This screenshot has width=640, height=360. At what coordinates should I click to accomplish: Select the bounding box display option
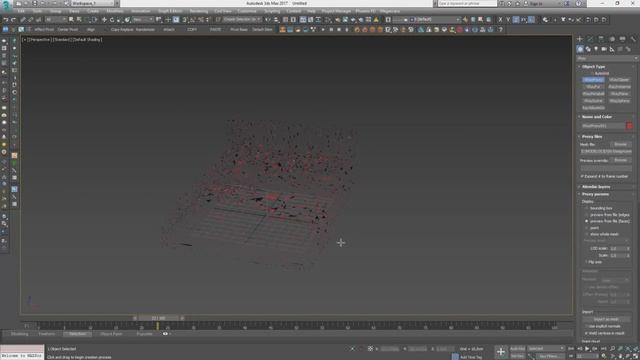587,208
